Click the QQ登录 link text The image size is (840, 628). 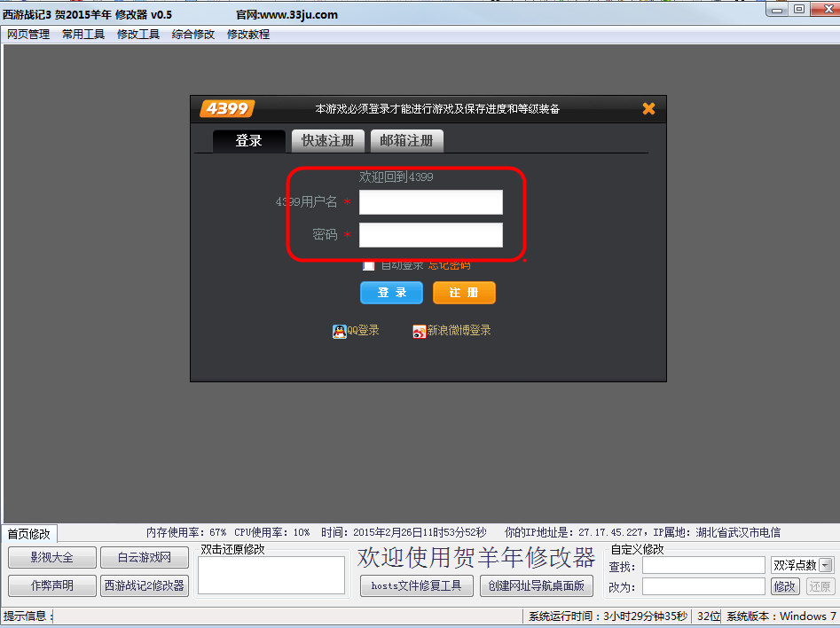click(363, 331)
